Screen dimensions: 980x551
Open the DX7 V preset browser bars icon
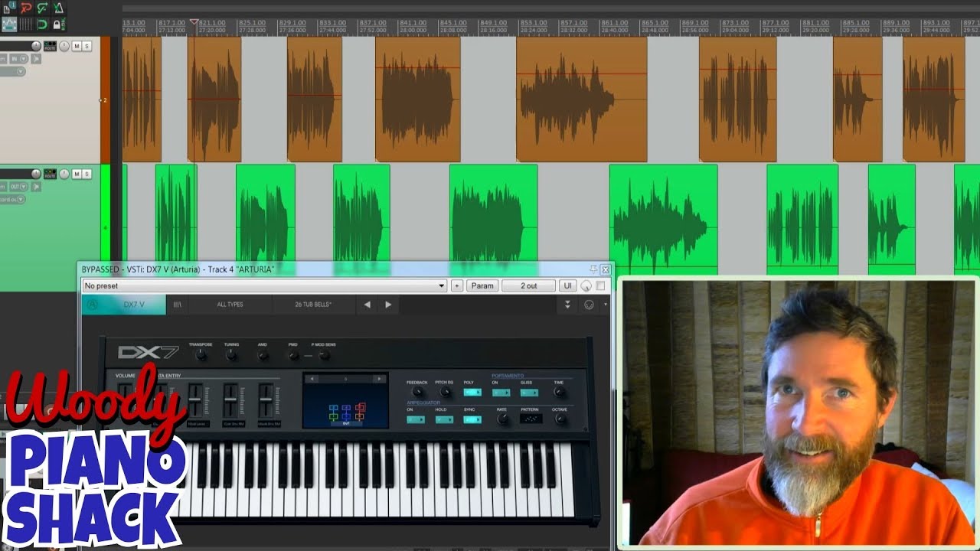point(177,305)
